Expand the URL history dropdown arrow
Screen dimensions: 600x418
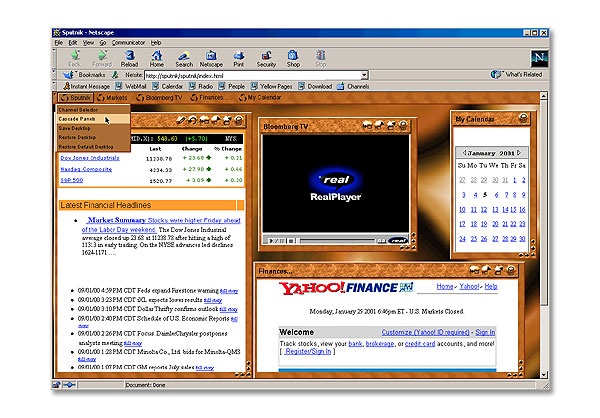(365, 75)
